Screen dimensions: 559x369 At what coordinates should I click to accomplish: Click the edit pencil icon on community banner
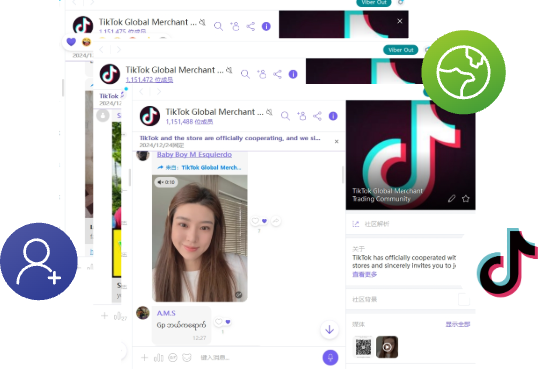point(452,199)
